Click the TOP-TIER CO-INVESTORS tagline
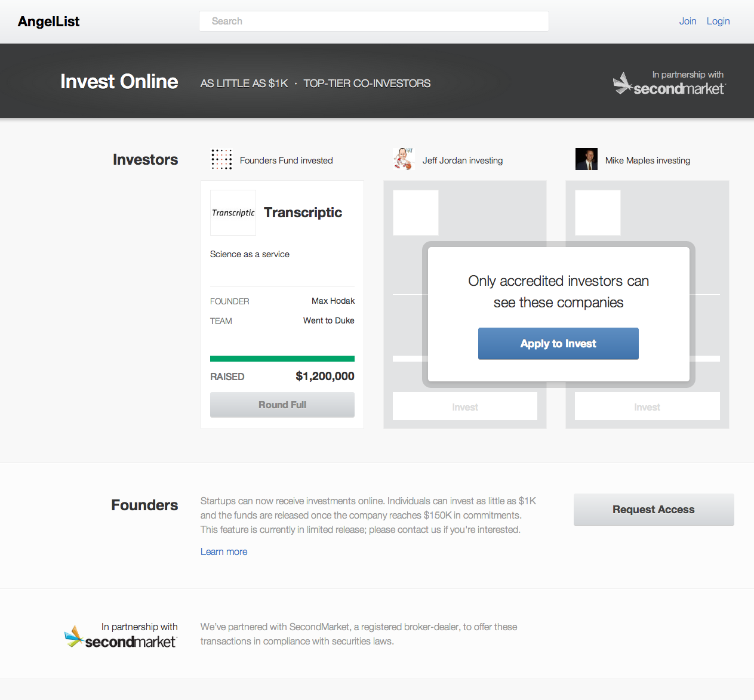Viewport: 754px width, 700px height. (367, 84)
